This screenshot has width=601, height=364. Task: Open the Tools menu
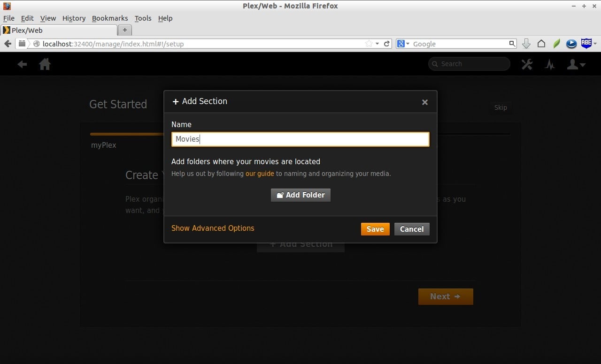pos(143,18)
